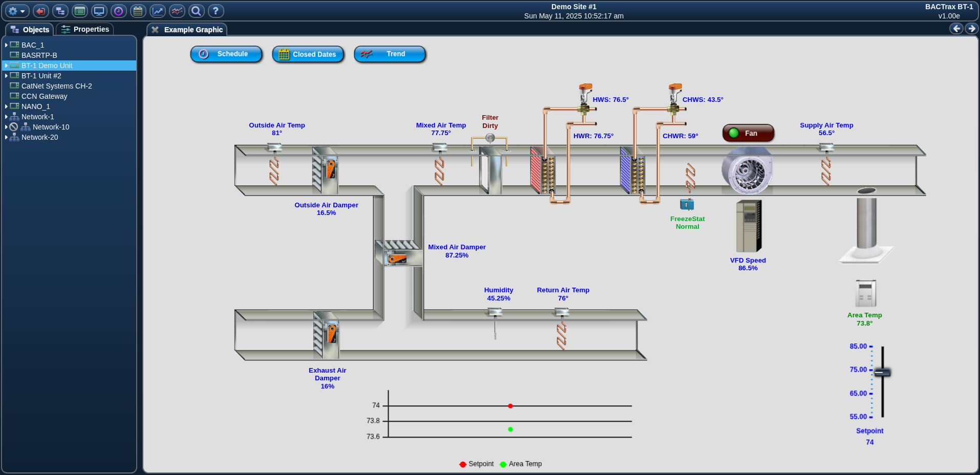This screenshot has width=980, height=475.
Task: Click the Schedule button
Action: tap(226, 54)
